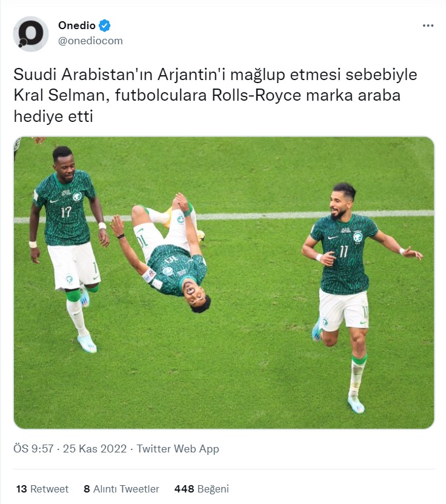This screenshot has height=504, width=446.
Task: View the 8 Alıntı Tweetler list
Action: pyautogui.click(x=121, y=489)
